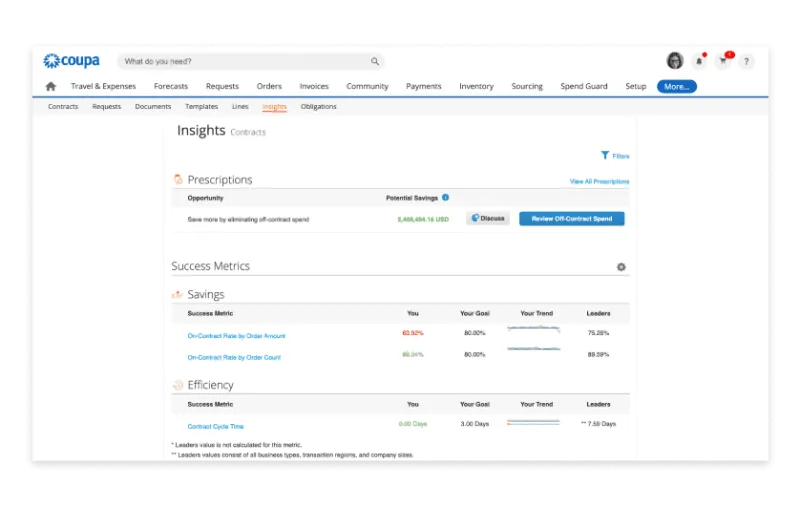The width and height of the screenshot is (800, 507).
Task: Click the Prescriptions section icon
Action: tap(178, 179)
